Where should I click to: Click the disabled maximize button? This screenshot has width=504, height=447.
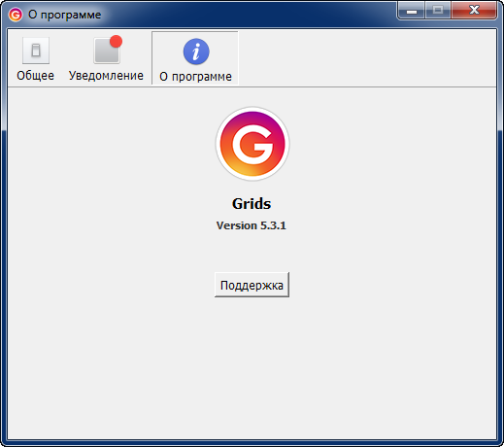(x=438, y=11)
